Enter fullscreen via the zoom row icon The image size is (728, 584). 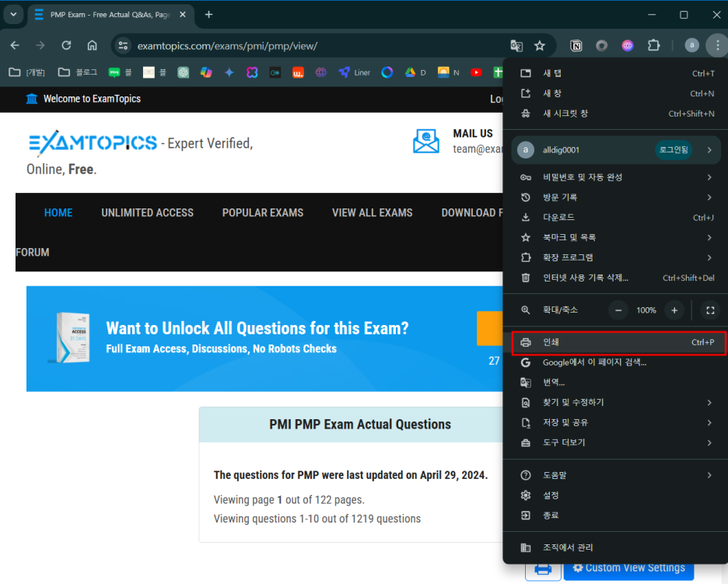point(710,310)
